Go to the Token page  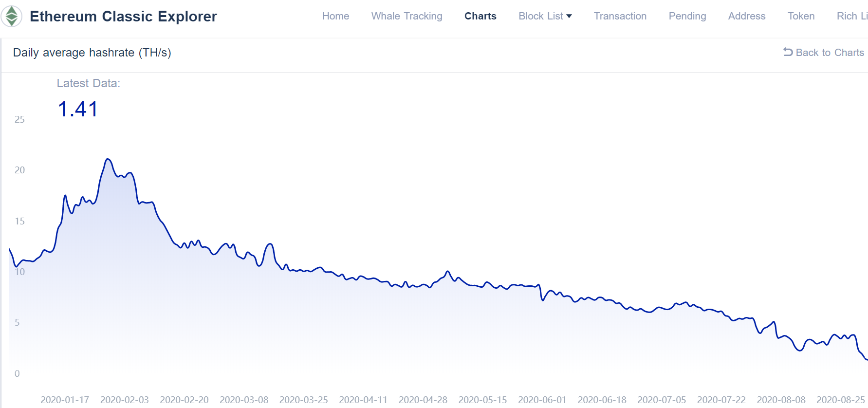(x=801, y=16)
